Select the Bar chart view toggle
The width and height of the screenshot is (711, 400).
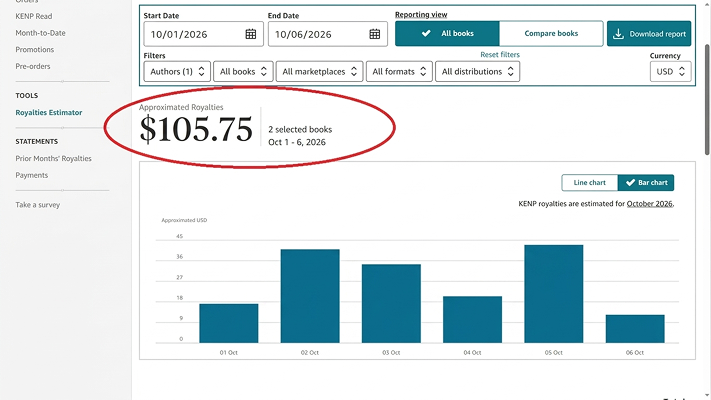(x=646, y=182)
